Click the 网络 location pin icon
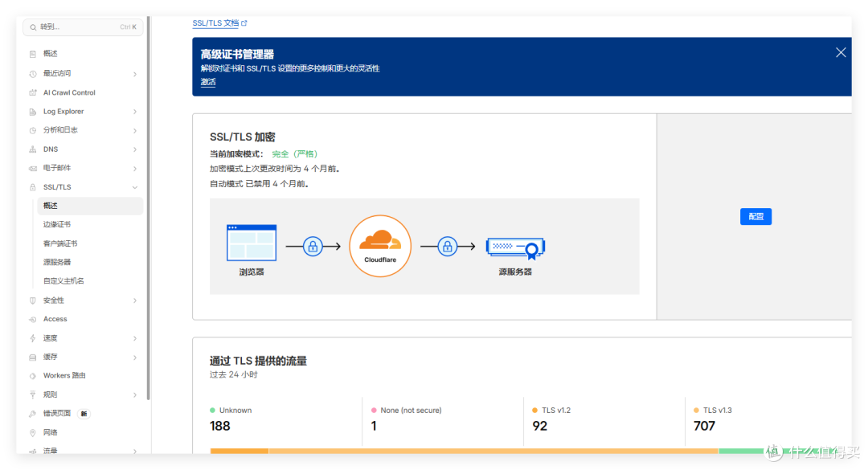The width and height of the screenshot is (868, 470). 33,432
